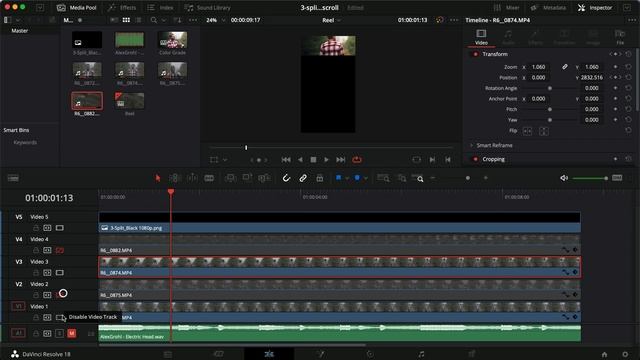Adjust the timeline zoom slider handle
This screenshot has width=640, height=360.
[x=468, y=178]
